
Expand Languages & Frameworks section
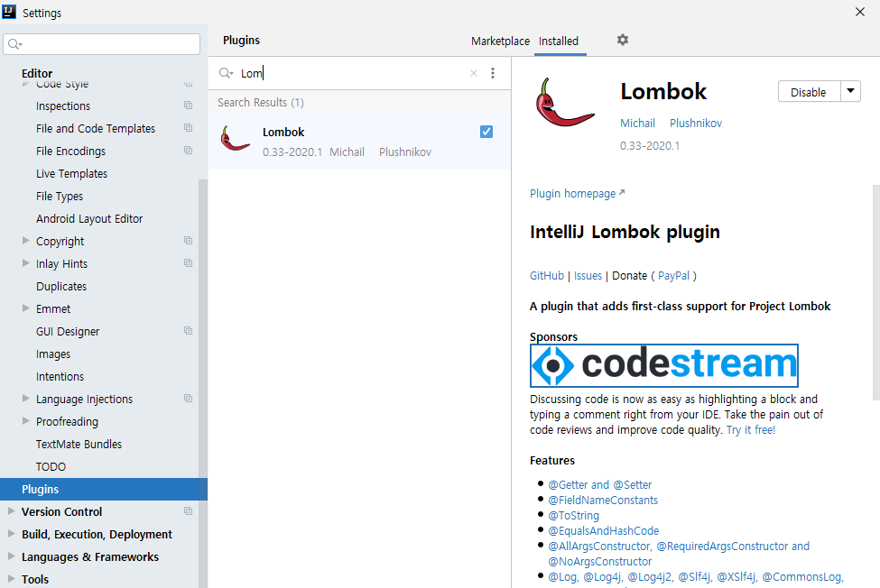11,556
